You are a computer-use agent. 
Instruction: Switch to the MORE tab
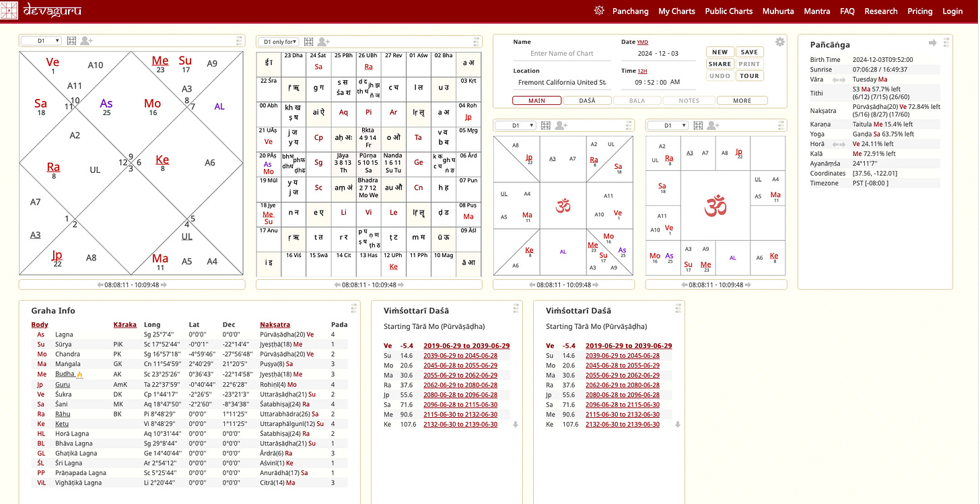point(742,101)
